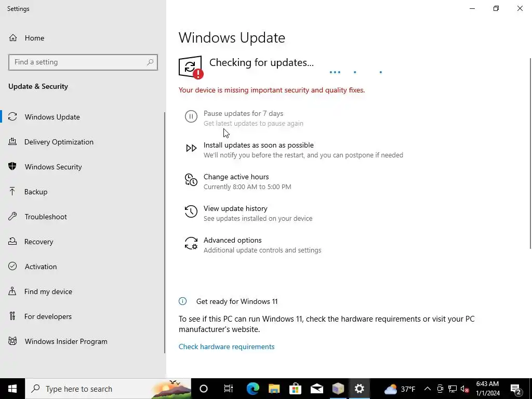Click the Recovery icon in sidebar
The width and height of the screenshot is (532, 399).
click(12, 241)
